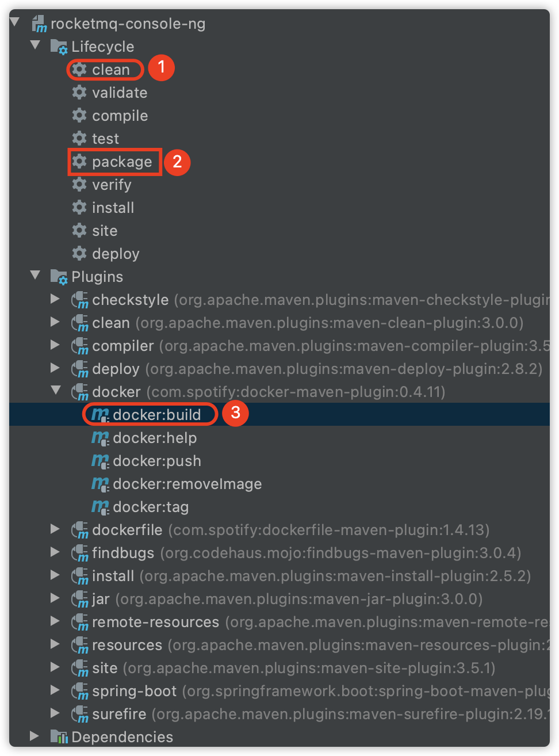Click the gear icon beside clean lifecycle
Screen dimensions: 559x756
(x=79, y=69)
